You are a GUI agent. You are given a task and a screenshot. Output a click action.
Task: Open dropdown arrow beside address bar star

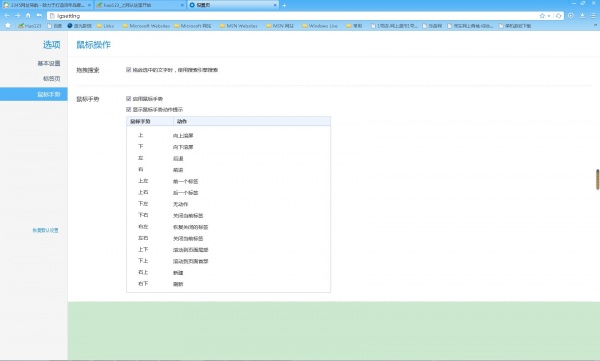pos(549,16)
